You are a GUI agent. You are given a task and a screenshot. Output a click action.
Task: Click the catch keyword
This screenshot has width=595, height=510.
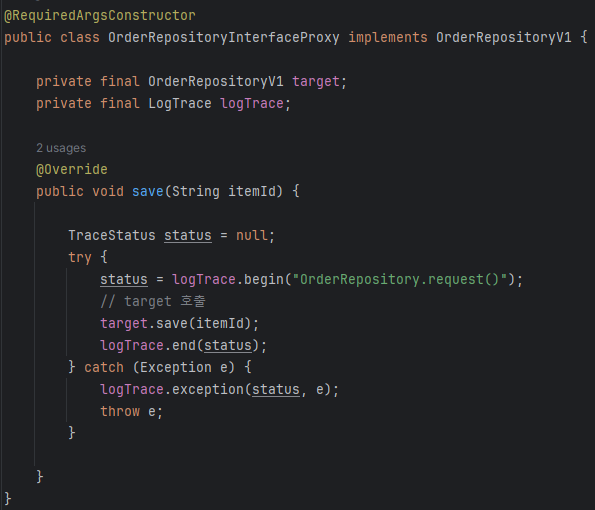click(104, 367)
